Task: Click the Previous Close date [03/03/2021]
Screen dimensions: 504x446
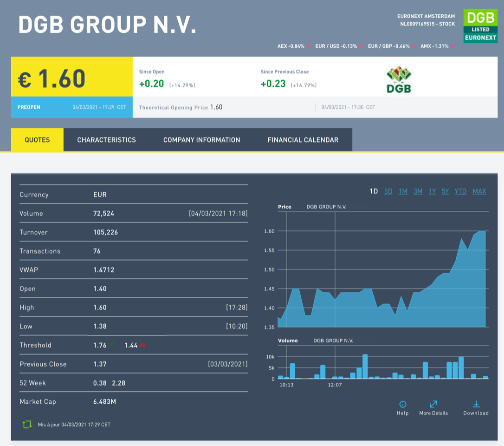Action: pos(228,364)
